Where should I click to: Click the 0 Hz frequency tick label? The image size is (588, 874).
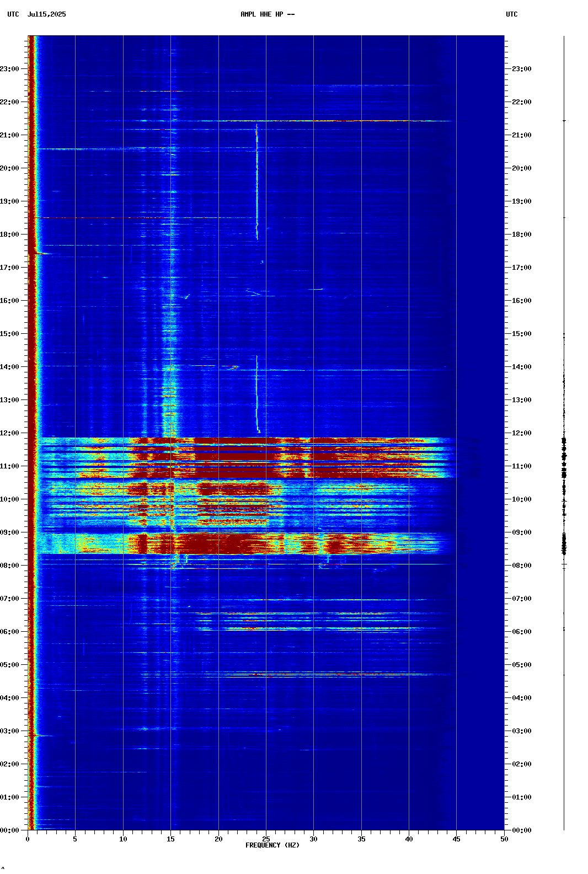pos(28,839)
